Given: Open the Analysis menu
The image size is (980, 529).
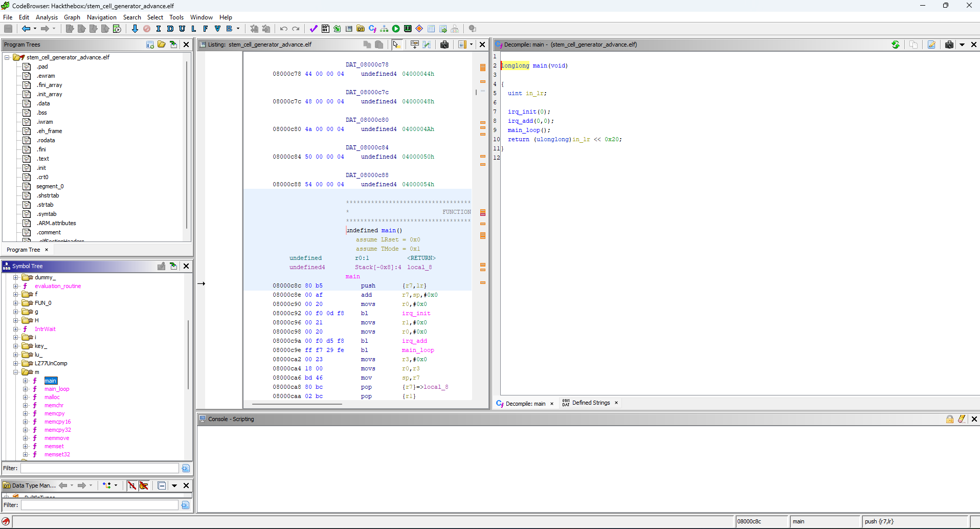Looking at the screenshot, I should tap(47, 17).
